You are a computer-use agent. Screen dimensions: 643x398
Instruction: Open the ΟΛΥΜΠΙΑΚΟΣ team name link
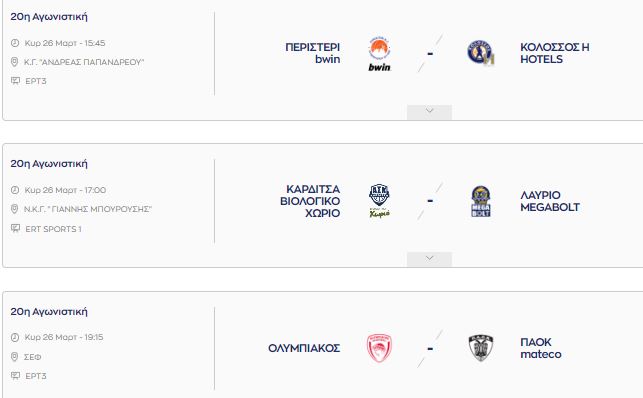point(304,348)
